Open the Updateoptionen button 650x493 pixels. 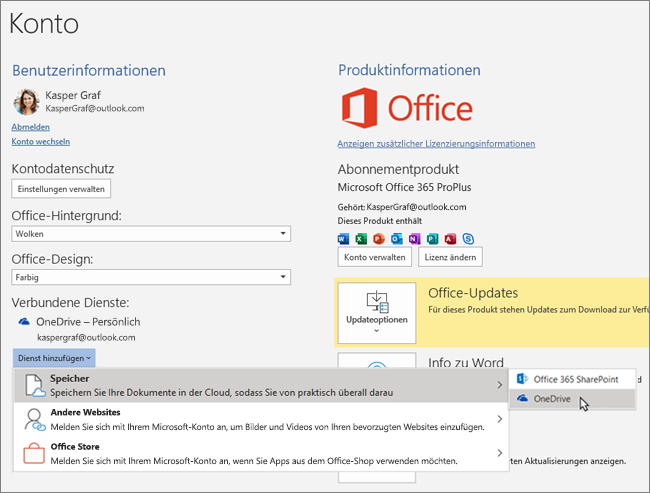[x=377, y=313]
